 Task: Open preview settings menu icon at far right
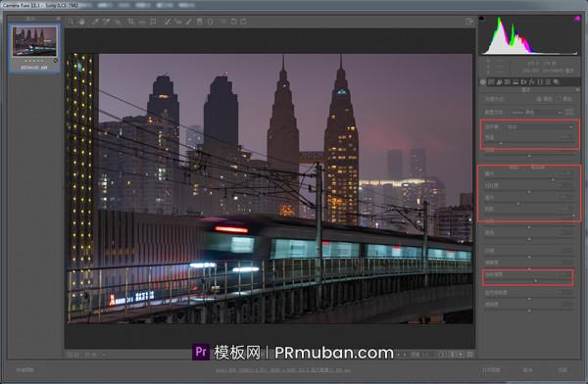[469, 355]
